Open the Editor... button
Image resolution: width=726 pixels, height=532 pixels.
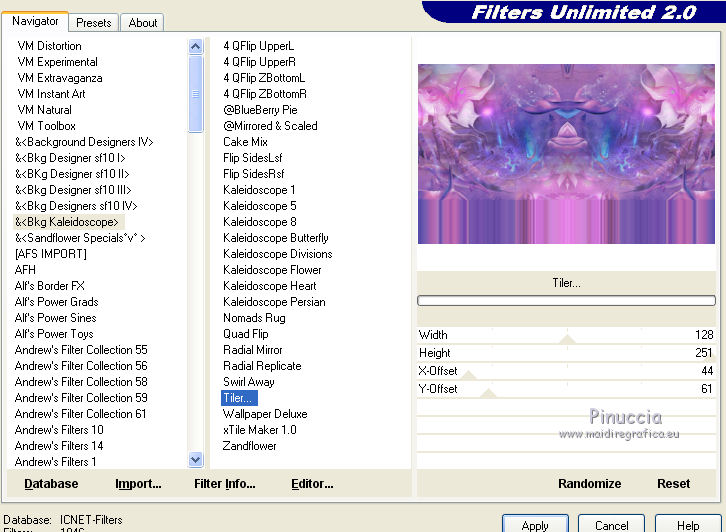pyautogui.click(x=312, y=484)
